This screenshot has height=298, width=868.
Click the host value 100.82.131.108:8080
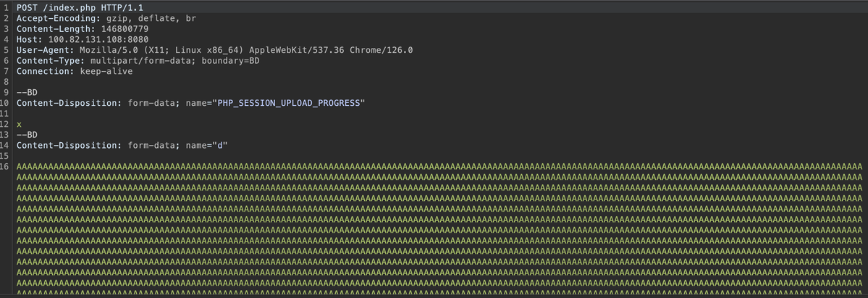[x=98, y=39]
